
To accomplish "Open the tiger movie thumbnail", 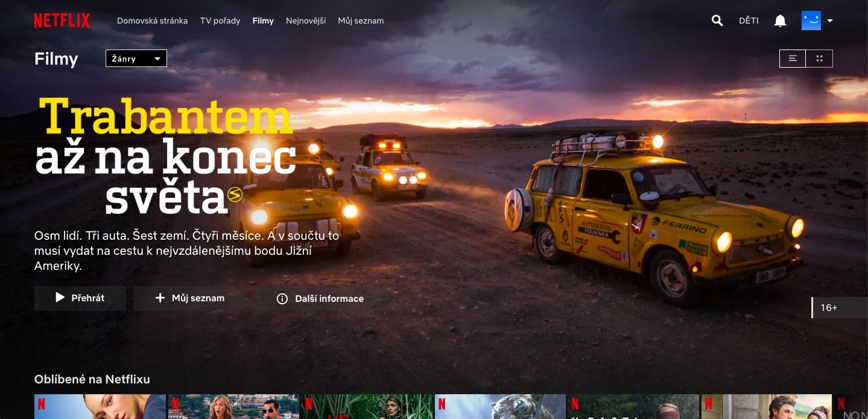I will click(501, 407).
